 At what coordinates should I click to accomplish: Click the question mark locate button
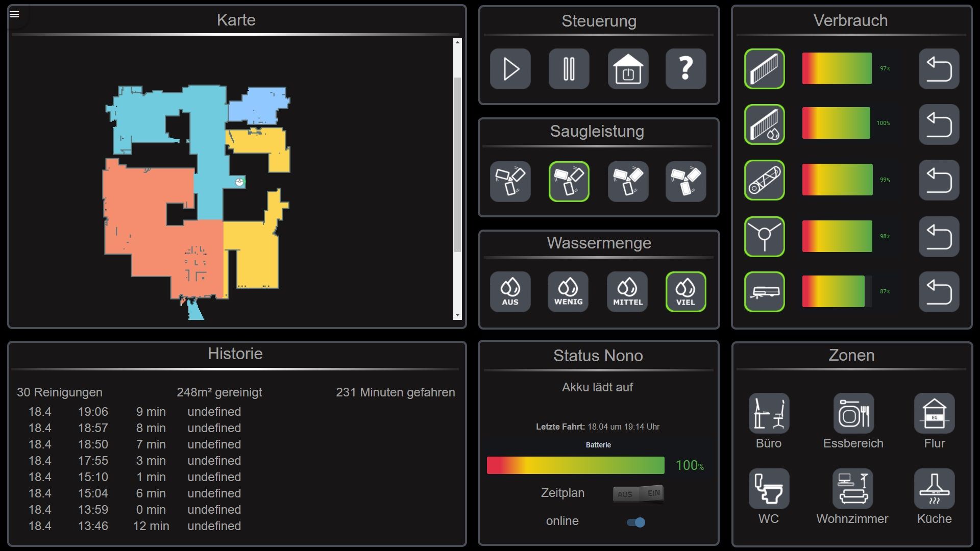(685, 69)
